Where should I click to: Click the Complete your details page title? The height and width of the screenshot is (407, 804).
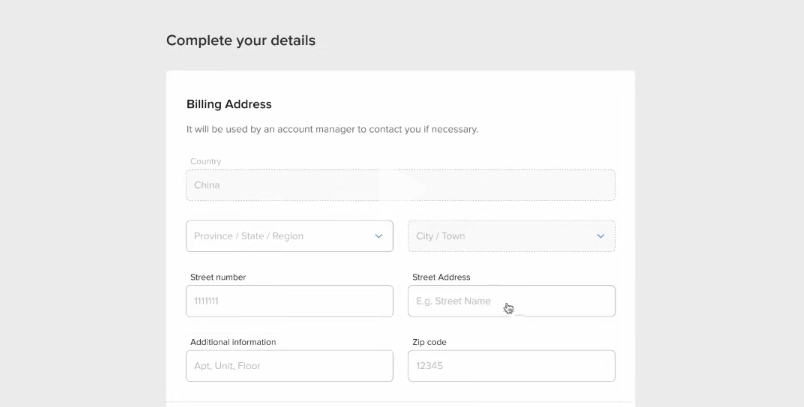pyautogui.click(x=240, y=40)
